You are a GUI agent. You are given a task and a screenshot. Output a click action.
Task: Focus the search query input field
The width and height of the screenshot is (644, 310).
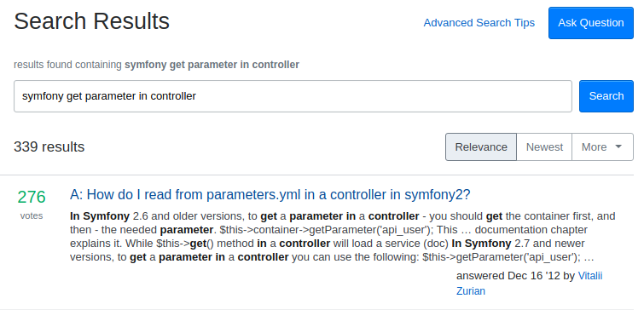pos(293,96)
